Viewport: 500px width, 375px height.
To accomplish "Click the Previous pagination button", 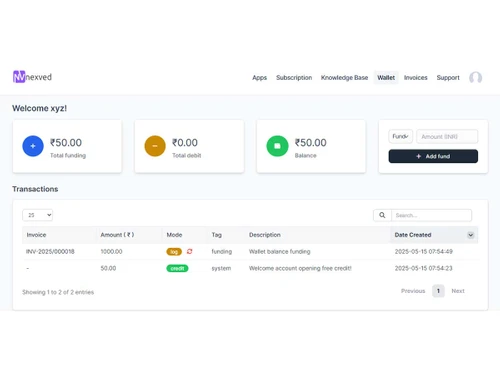I will [x=413, y=291].
